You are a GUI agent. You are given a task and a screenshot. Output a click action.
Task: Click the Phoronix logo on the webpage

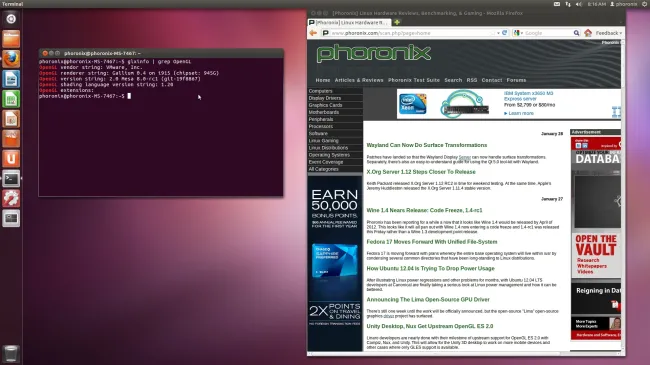[x=374, y=54]
